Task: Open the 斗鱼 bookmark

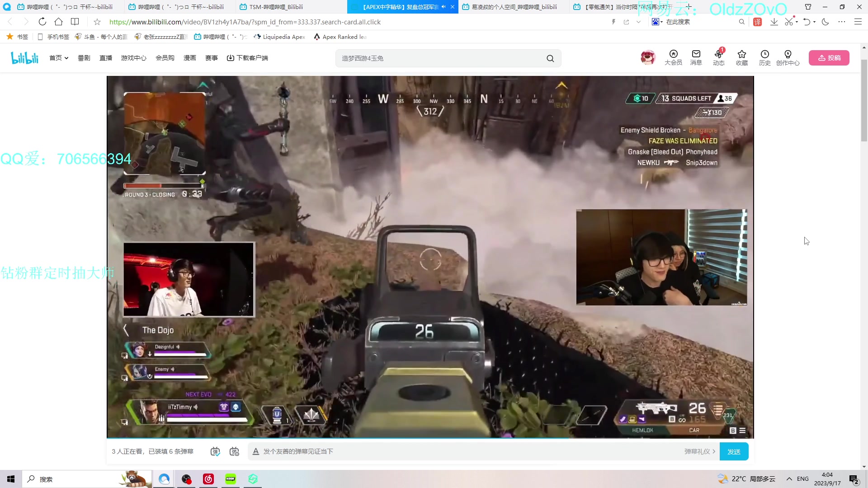Action: pos(101,37)
